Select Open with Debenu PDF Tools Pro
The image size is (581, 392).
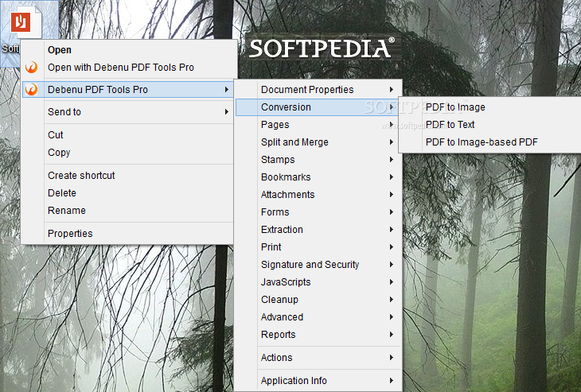pyautogui.click(x=128, y=68)
